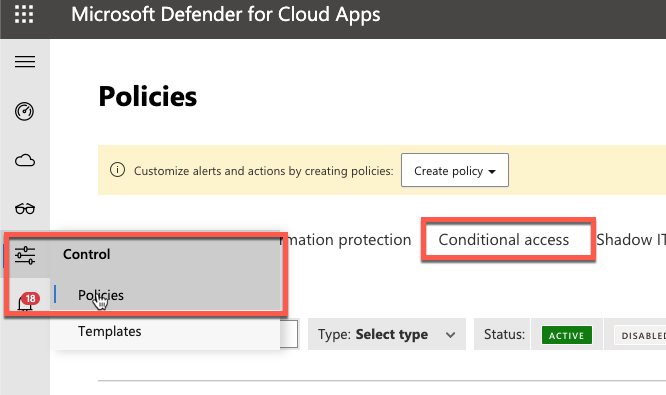Viewport: 666px width, 395px height.
Task: Switch to the Shadow IT tab
Action: (631, 240)
